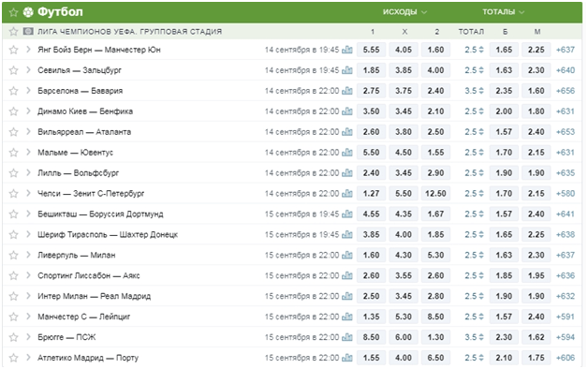Show +637 more markets for Янг Бойз Берн match
This screenshot has width=588, height=369.
point(566,50)
